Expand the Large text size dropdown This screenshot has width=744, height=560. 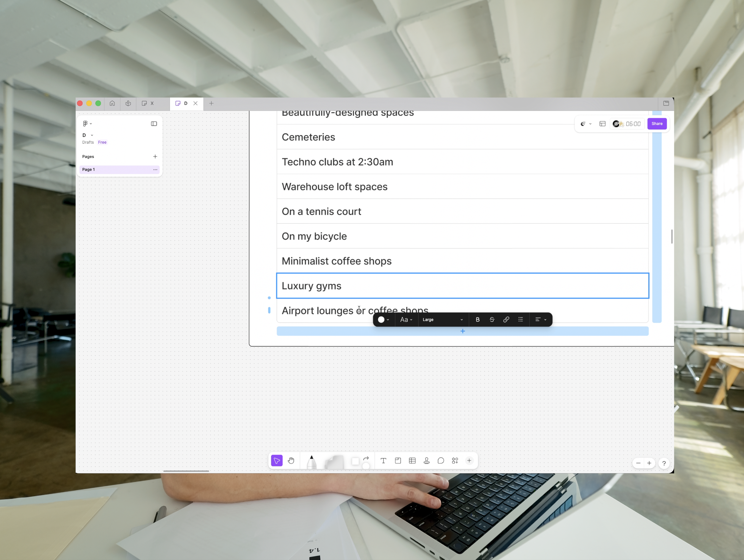point(443,320)
